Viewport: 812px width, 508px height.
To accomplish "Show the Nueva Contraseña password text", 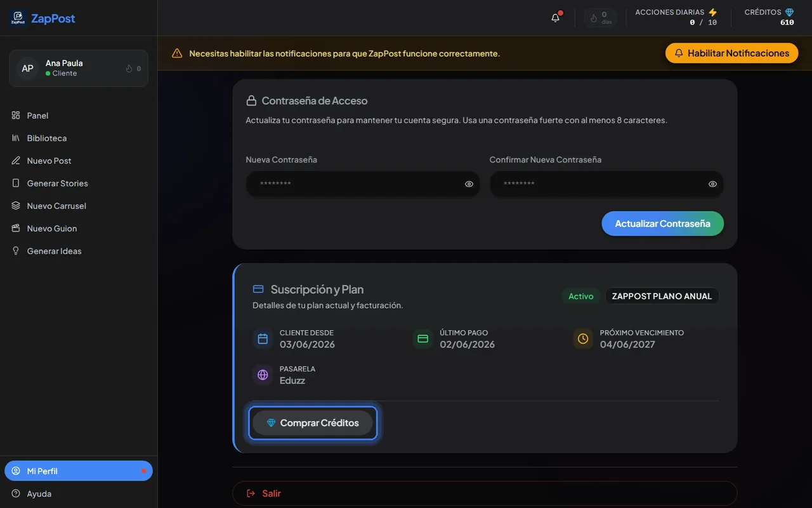I will [x=469, y=184].
